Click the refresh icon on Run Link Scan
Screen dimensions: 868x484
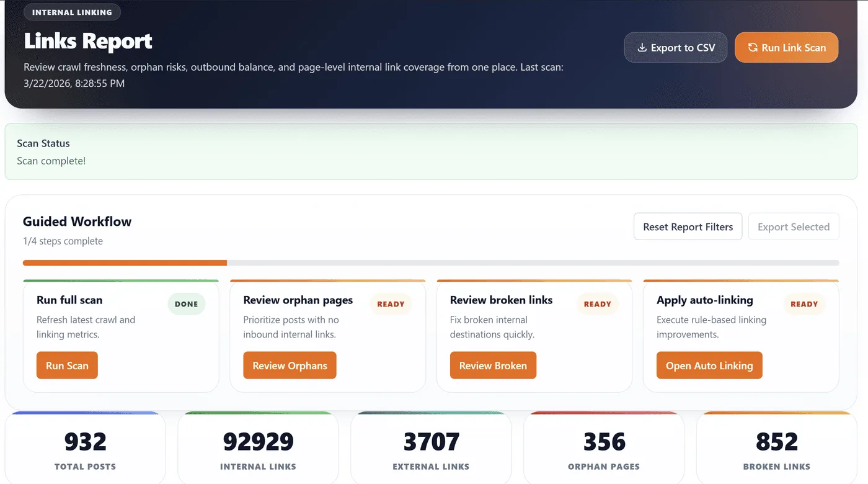click(753, 48)
